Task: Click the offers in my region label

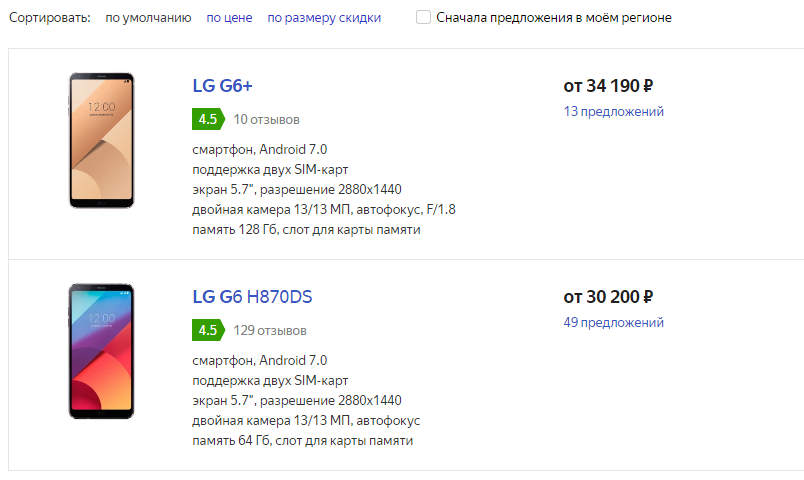Action: click(554, 17)
